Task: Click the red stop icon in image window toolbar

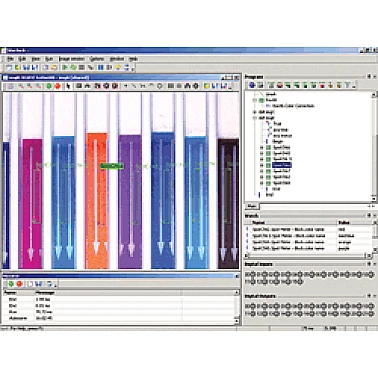Action: coord(57,86)
